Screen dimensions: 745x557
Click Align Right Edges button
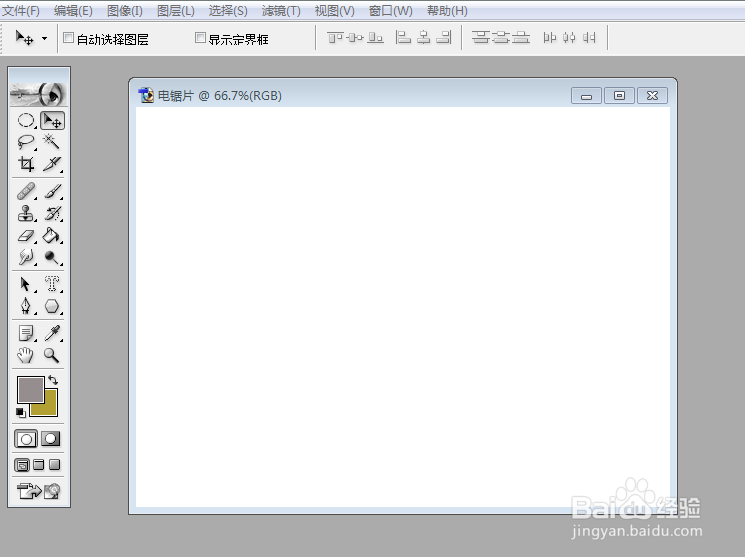(x=444, y=37)
